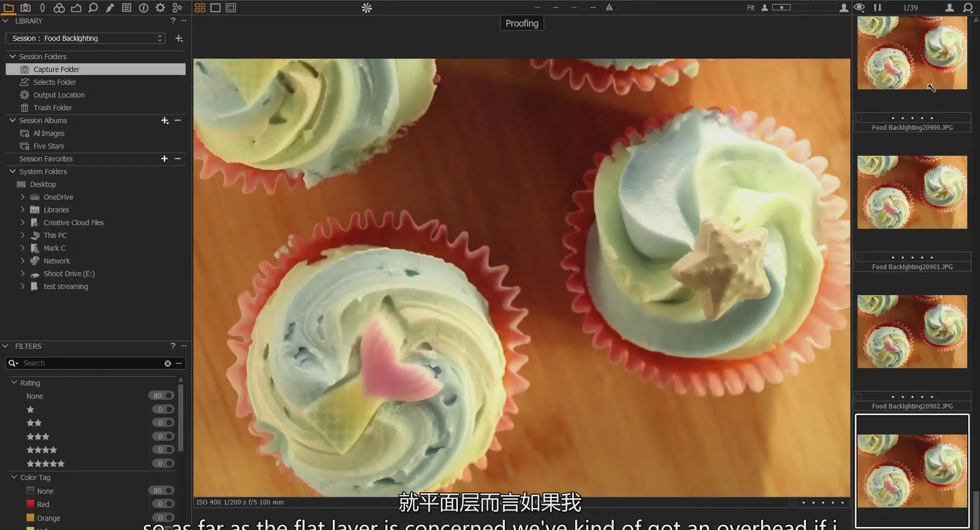Open the info tool tab icon

pyautogui.click(x=143, y=8)
